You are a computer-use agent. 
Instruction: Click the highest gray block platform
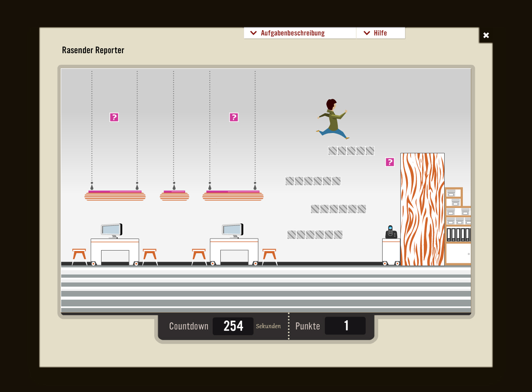(351, 151)
